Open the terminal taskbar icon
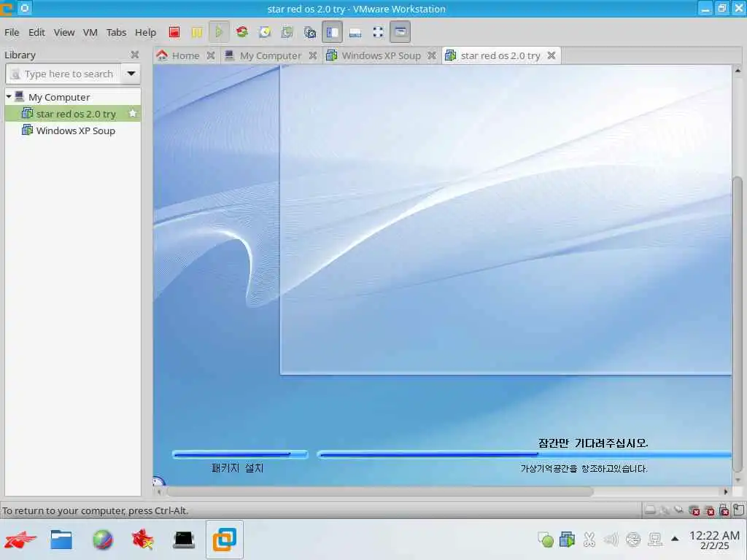This screenshot has height=560, width=747. [x=184, y=540]
